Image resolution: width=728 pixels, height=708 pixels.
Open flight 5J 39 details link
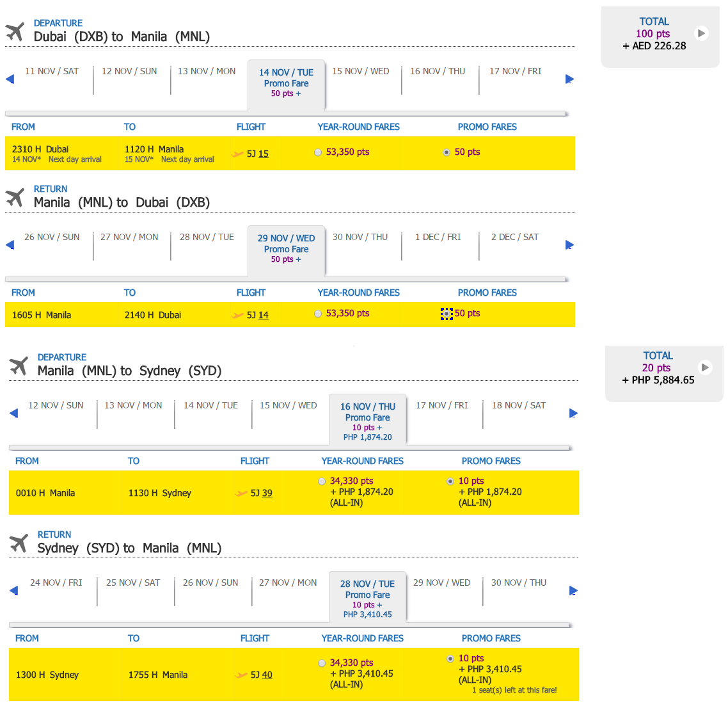click(267, 493)
